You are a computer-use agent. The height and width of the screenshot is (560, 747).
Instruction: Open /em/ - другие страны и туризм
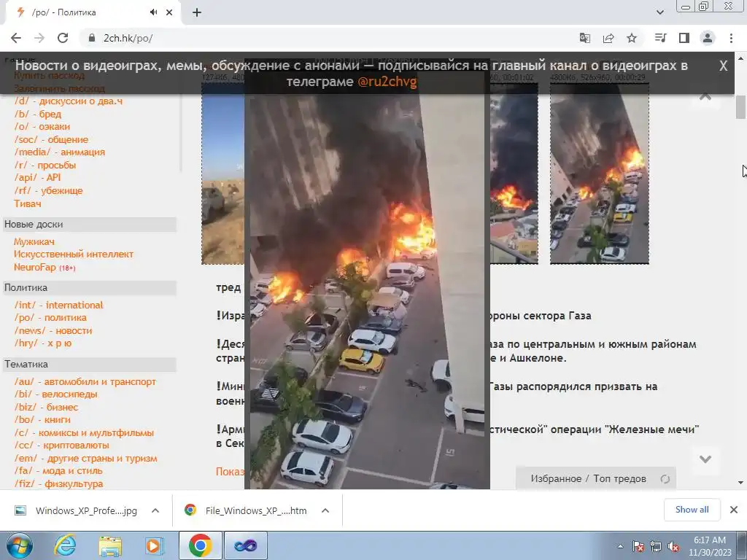point(85,459)
